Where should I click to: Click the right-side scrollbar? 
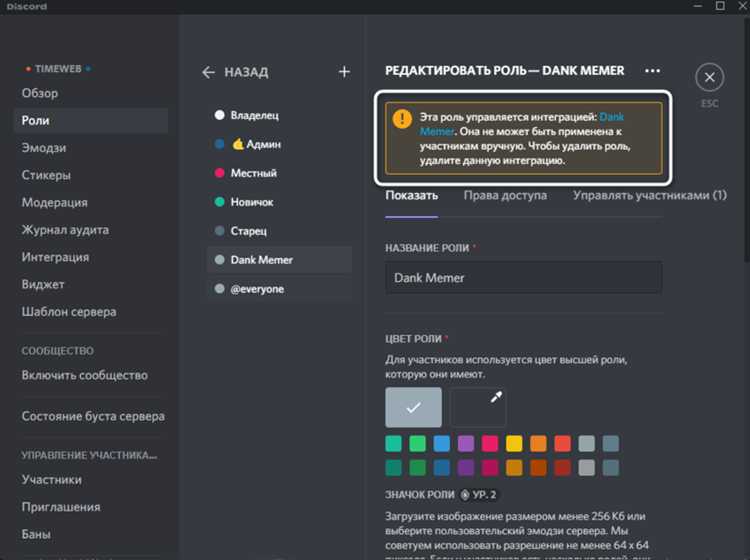point(747,139)
